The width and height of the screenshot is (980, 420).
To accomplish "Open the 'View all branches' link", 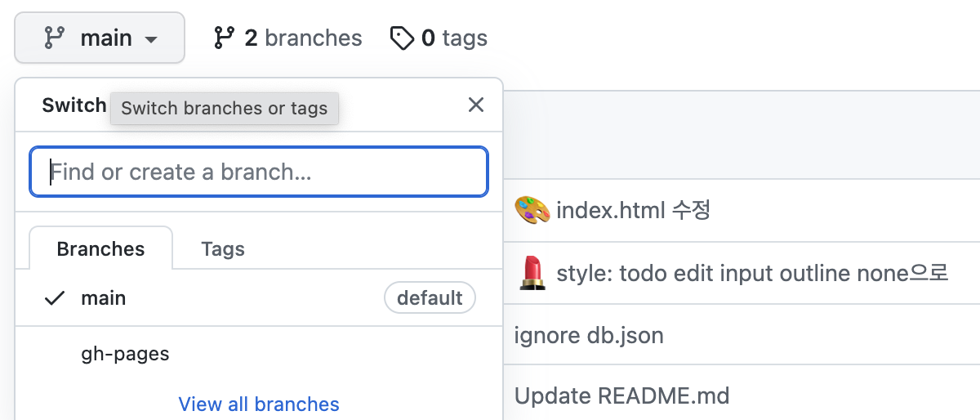I will tap(259, 404).
